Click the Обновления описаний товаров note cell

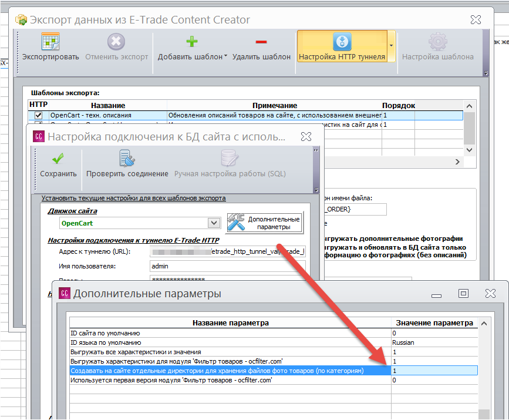point(275,115)
